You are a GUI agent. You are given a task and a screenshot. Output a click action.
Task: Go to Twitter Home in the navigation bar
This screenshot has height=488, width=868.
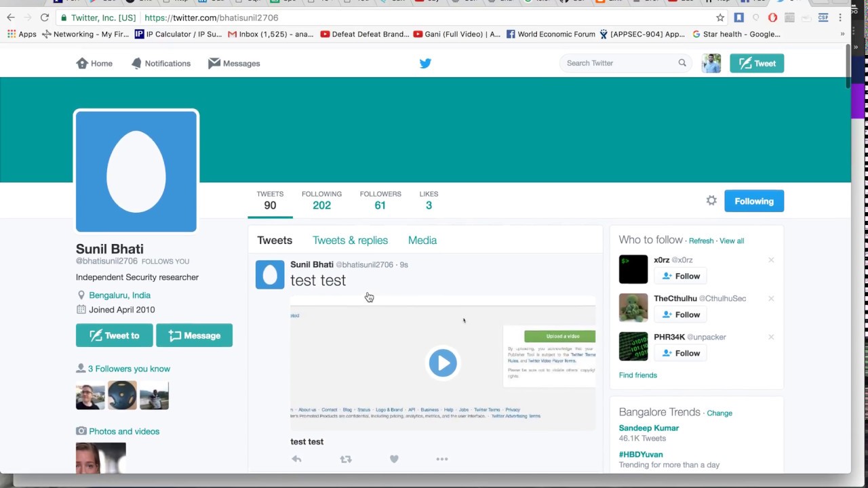coord(94,63)
